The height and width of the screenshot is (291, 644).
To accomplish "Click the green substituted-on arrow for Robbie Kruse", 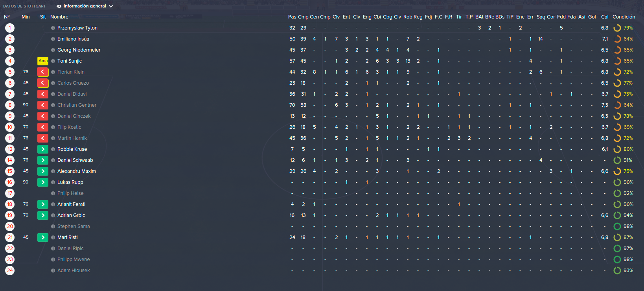I will pos(43,149).
